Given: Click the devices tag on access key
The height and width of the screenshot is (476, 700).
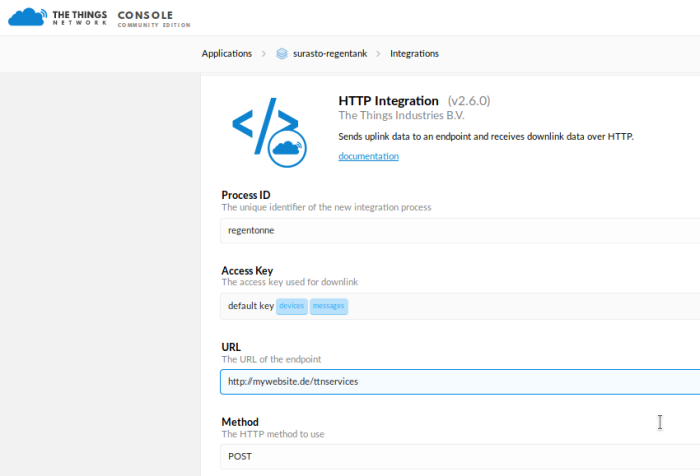Looking at the screenshot, I should click(x=292, y=306).
